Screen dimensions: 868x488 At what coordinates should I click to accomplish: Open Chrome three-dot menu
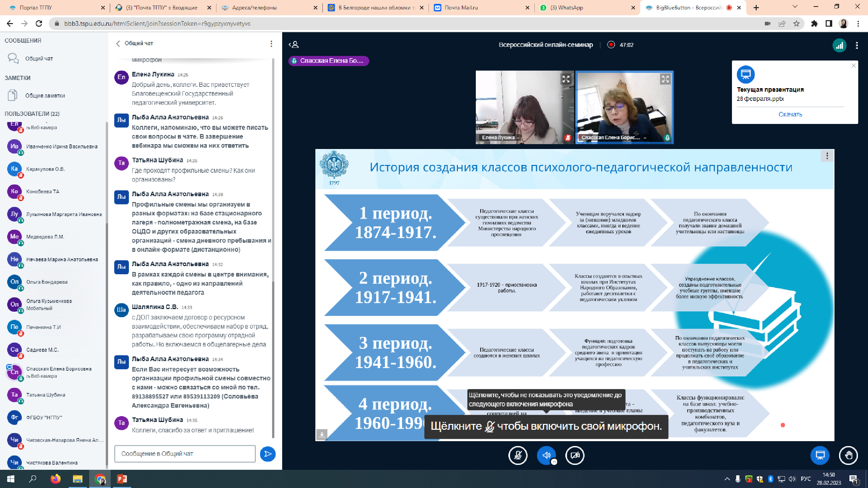pos(858,23)
